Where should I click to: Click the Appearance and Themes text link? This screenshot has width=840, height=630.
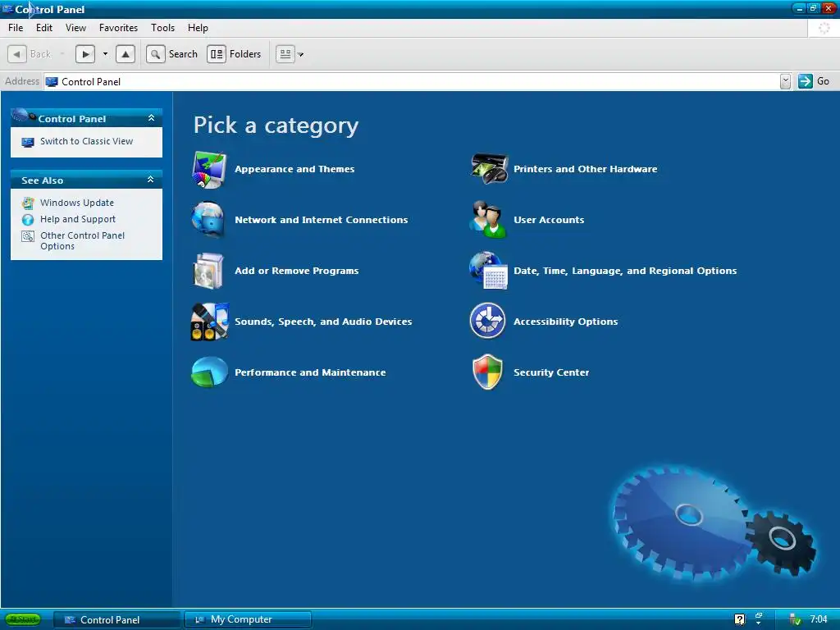click(294, 169)
